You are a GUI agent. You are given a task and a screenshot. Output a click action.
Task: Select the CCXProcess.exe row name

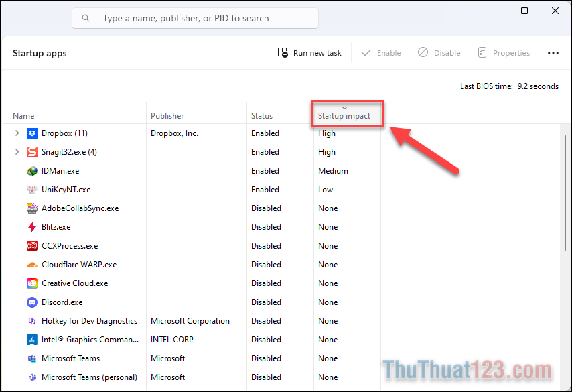click(70, 246)
